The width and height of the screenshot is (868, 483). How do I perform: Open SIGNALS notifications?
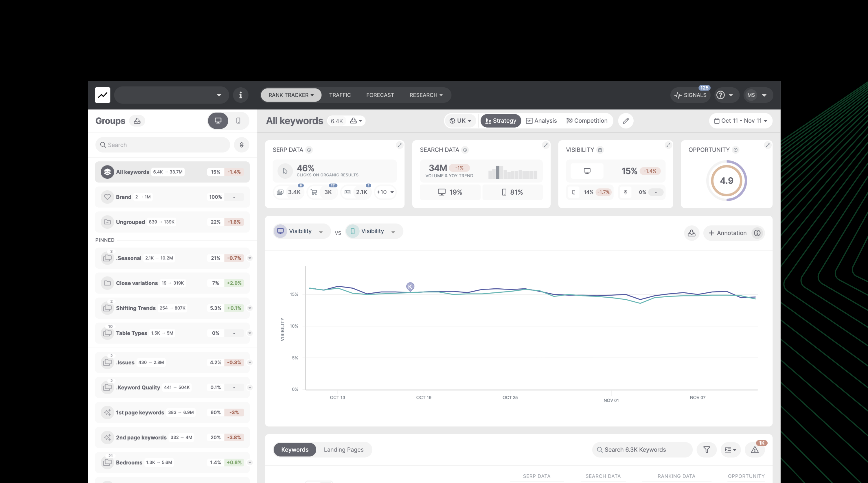click(x=690, y=95)
